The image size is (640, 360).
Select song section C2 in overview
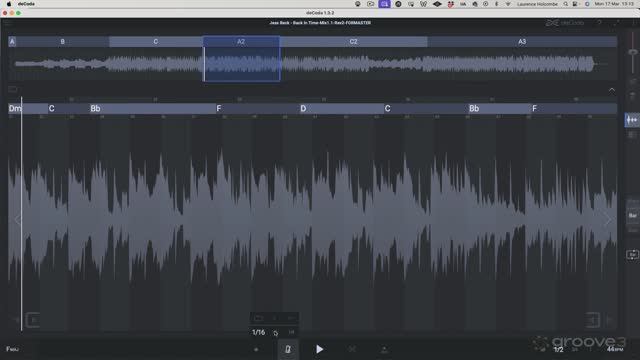pos(353,42)
